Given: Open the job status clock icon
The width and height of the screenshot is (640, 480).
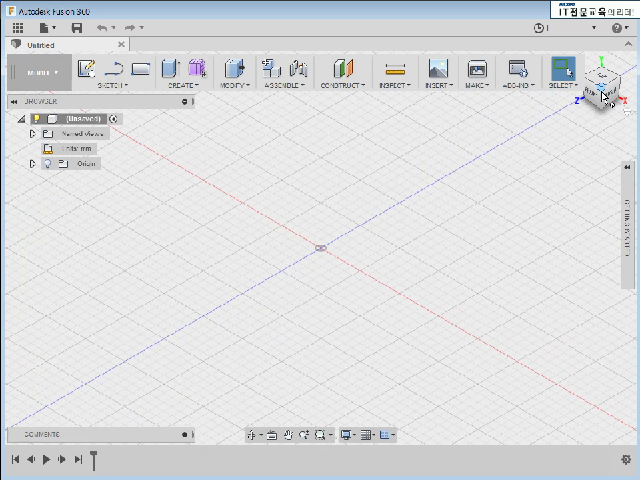Looking at the screenshot, I should point(539,28).
